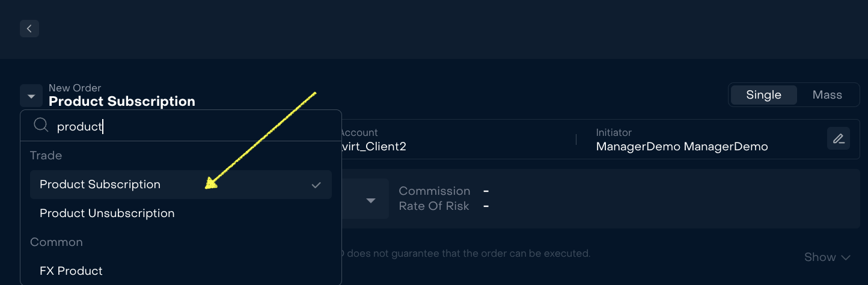Expand the chevron next to Show
Viewport: 868px width, 285px height.
[846, 257]
